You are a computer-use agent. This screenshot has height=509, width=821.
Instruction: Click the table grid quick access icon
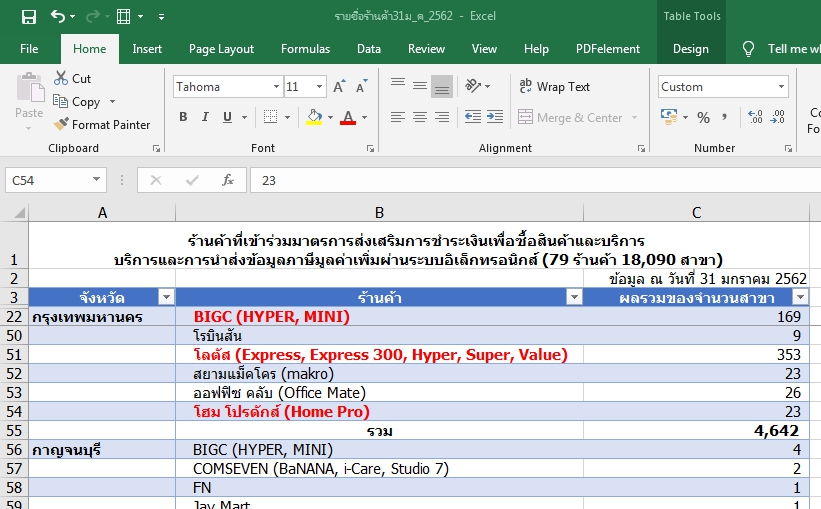[x=124, y=17]
